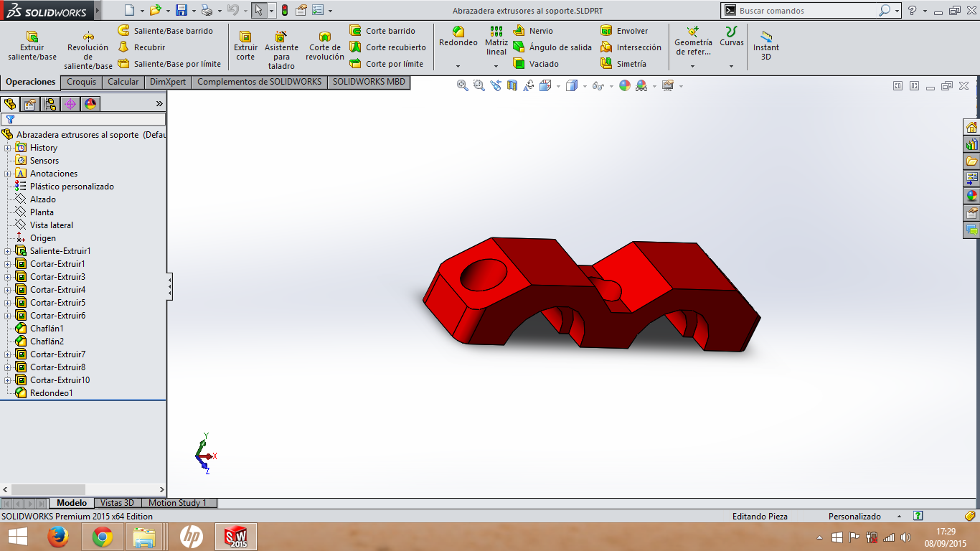The height and width of the screenshot is (551, 980).
Task: Open the Personalizado units dropdown
Action: pyautogui.click(x=898, y=517)
